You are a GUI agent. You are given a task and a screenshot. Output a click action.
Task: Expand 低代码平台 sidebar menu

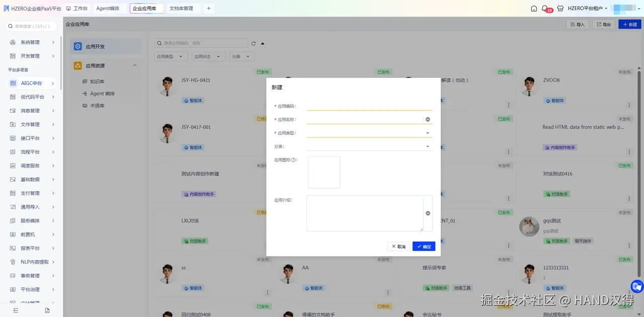click(32, 97)
